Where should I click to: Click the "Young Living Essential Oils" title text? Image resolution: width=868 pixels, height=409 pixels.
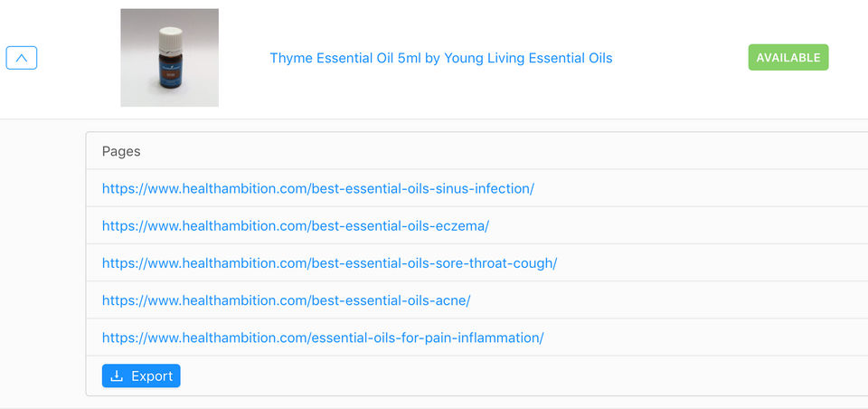[528, 58]
